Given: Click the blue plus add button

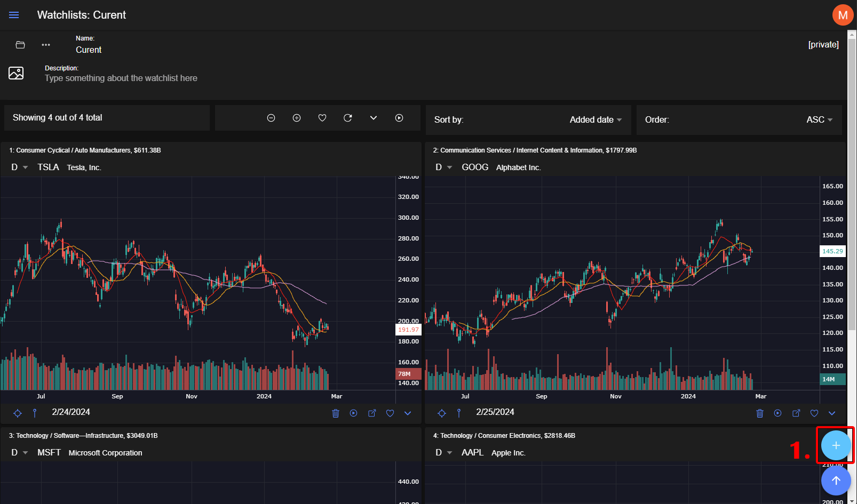Looking at the screenshot, I should point(836,445).
